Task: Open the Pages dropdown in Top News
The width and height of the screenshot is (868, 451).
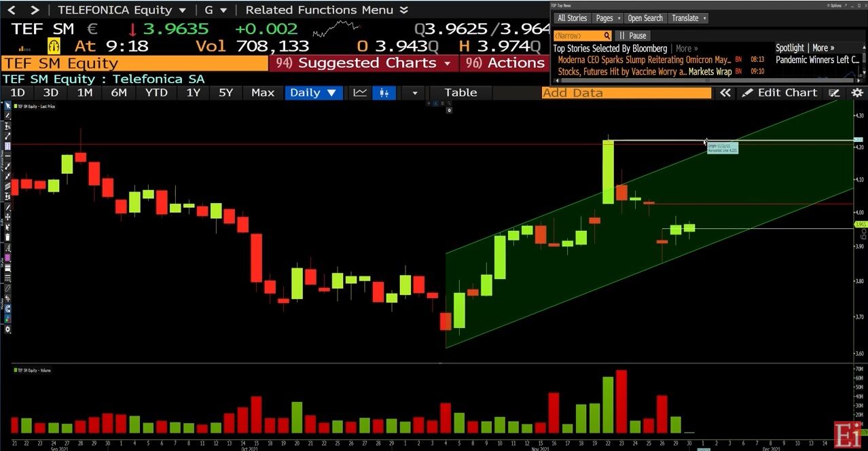Action: 608,18
